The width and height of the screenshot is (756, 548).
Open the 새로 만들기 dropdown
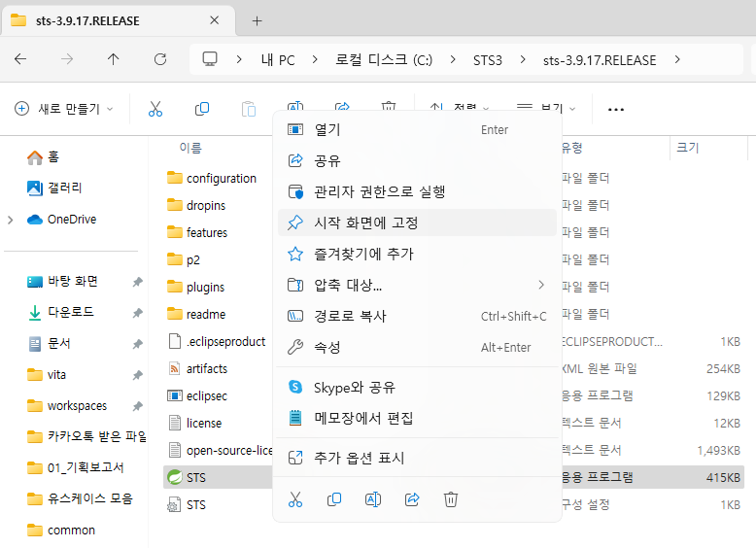(64, 109)
